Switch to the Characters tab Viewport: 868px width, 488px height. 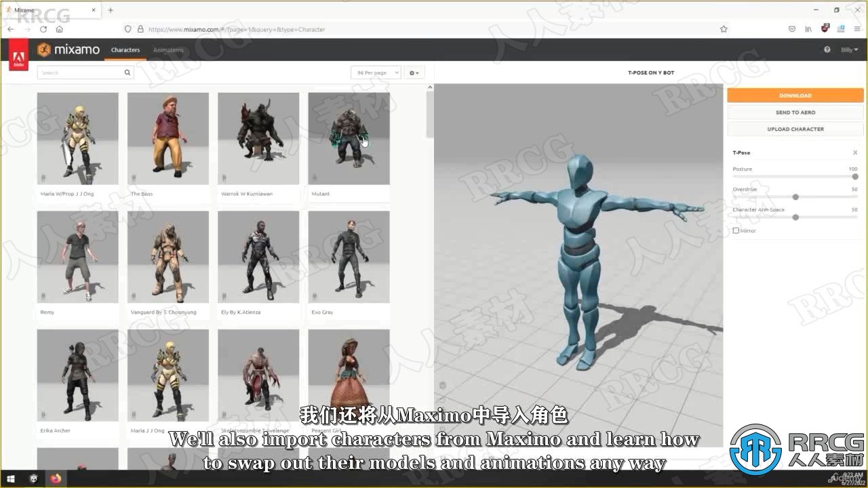125,49
